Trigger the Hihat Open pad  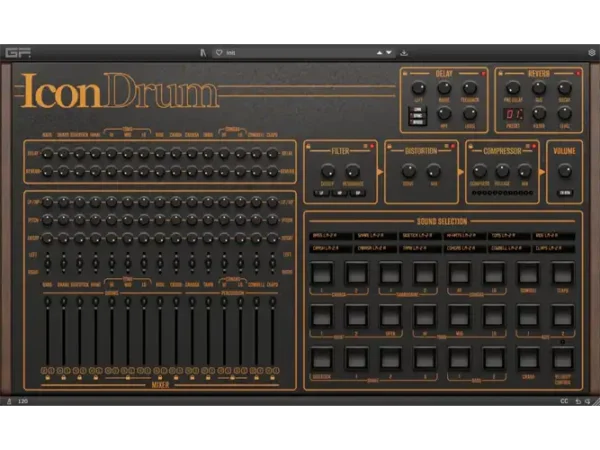(390, 316)
